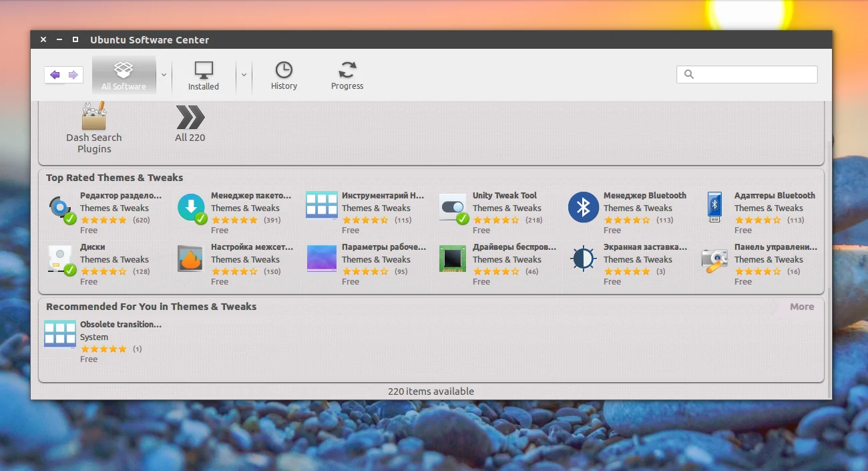The width and height of the screenshot is (868, 471).
Task: Click the Менеджер Bluetooth round icon
Action: coord(584,207)
